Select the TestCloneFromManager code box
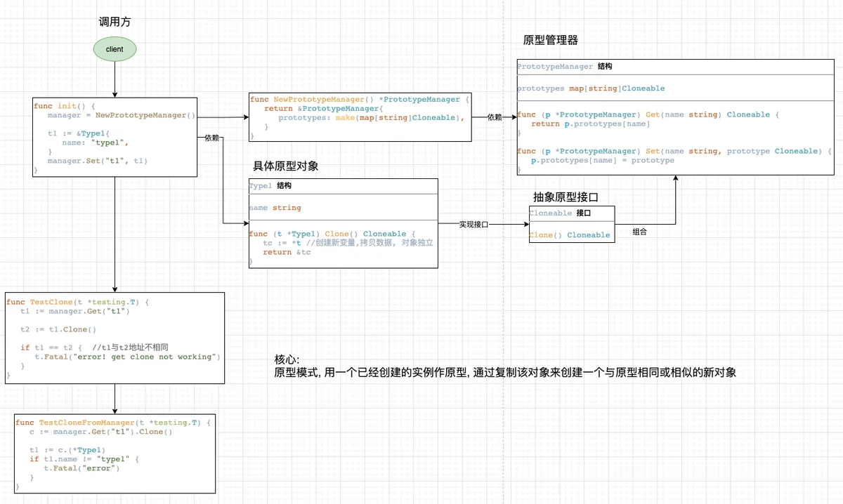 pyautogui.click(x=115, y=453)
